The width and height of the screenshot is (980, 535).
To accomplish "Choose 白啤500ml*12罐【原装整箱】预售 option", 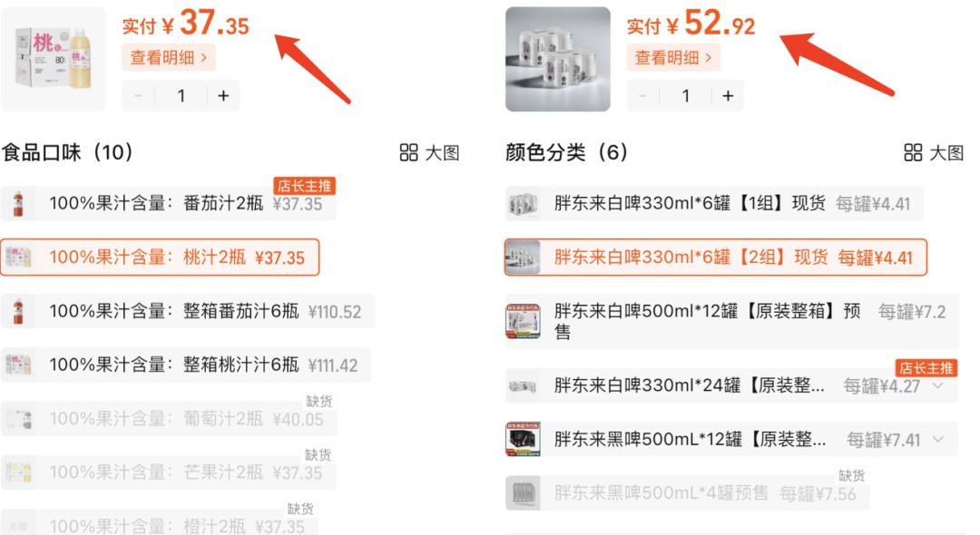I will pos(731,322).
